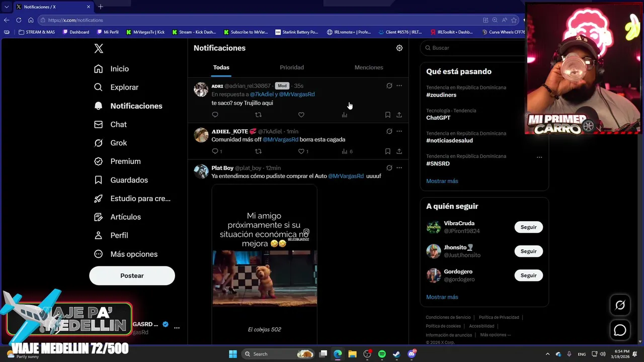The image size is (644, 362).
Task: Open a new browser tab
Action: (x=101, y=7)
